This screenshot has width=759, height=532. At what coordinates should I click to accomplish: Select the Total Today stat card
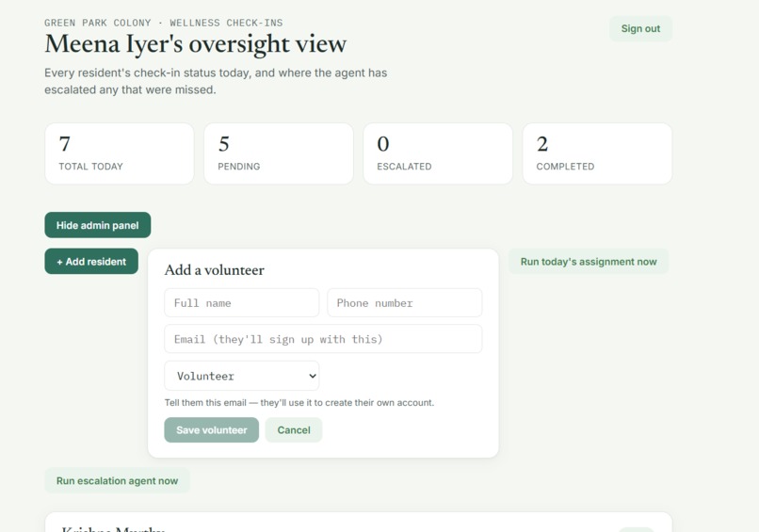coord(120,153)
